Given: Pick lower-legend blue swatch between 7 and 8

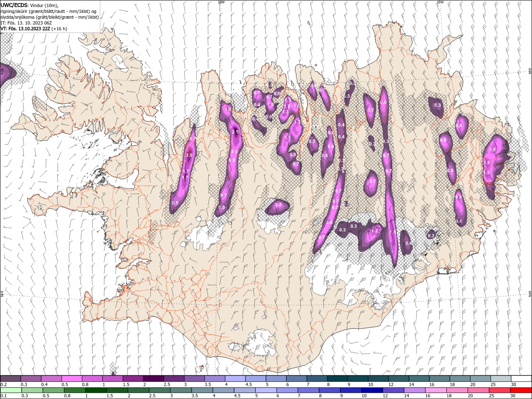Looking at the screenshot, I should (x=308, y=390).
